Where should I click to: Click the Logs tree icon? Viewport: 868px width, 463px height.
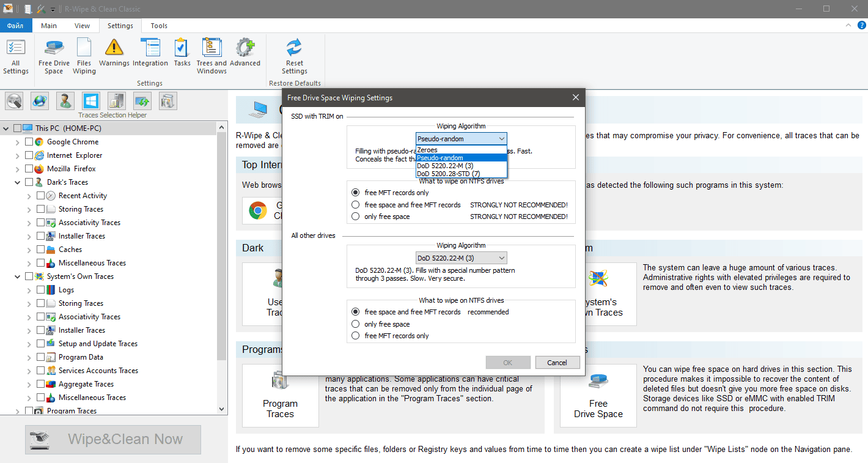click(x=51, y=290)
